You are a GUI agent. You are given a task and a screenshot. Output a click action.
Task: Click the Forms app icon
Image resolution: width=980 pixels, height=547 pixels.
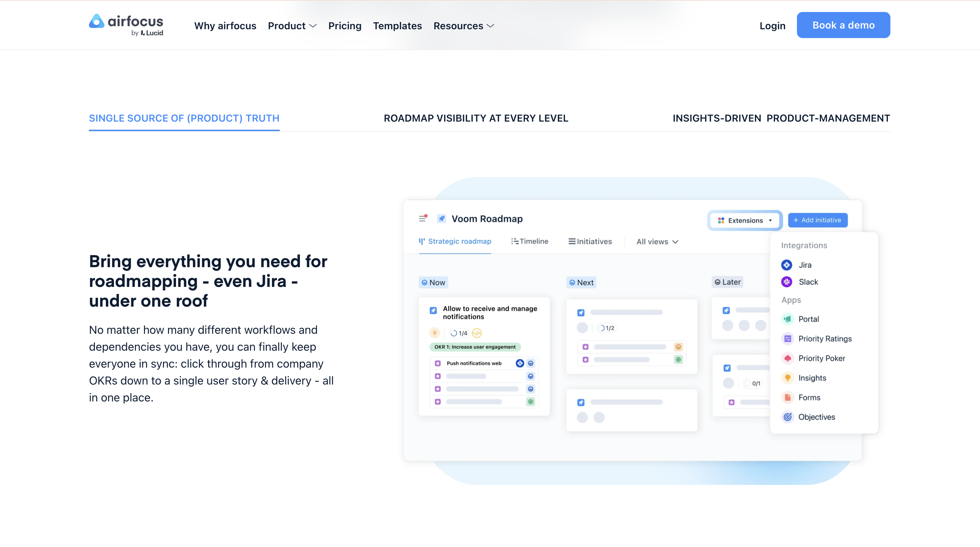787,397
